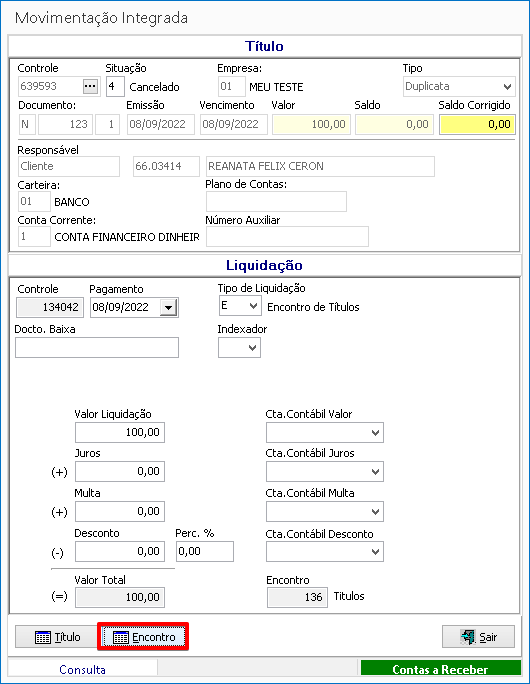Click the Saldo field
Image resolution: width=530 pixels, height=684 pixels.
[394, 124]
